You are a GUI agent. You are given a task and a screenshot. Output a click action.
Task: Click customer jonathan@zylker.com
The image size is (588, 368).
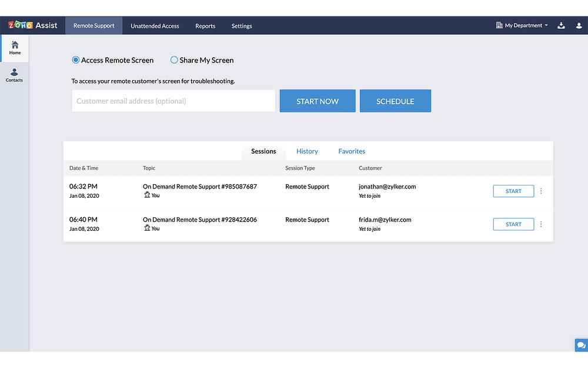387,186
